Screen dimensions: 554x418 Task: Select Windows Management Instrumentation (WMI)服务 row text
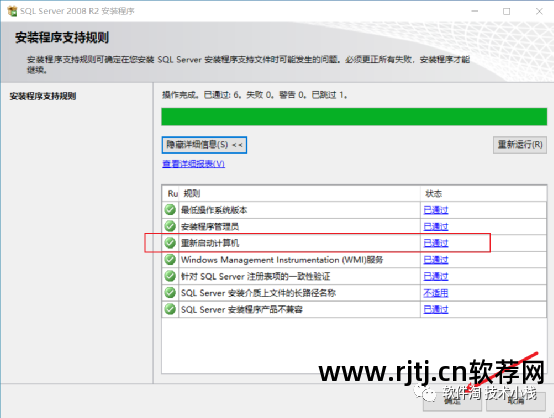tap(282, 260)
